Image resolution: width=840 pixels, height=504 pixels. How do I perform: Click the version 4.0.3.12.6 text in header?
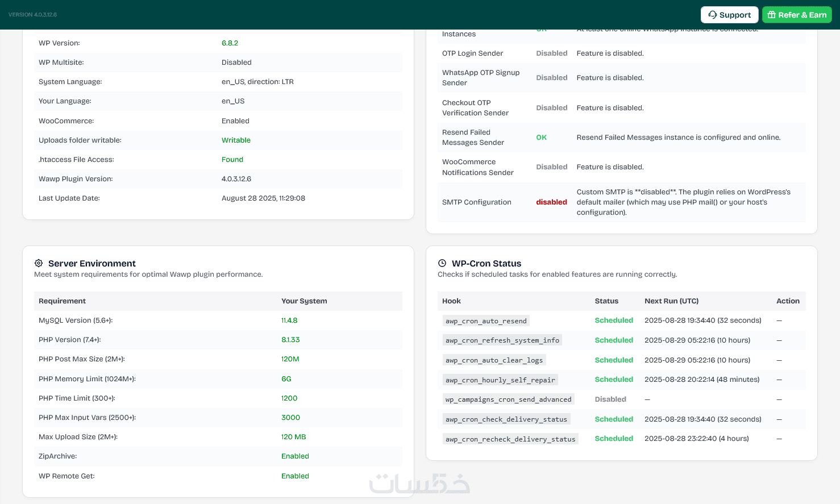[x=32, y=15]
